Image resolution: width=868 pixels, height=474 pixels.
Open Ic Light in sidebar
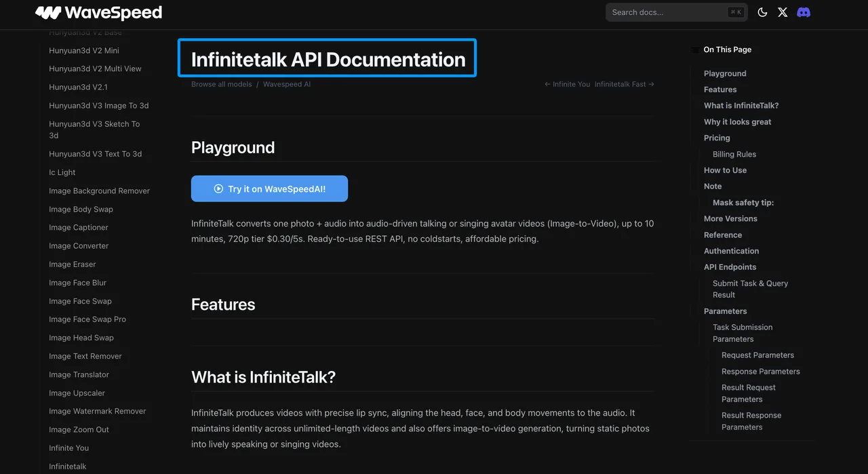[x=62, y=172]
